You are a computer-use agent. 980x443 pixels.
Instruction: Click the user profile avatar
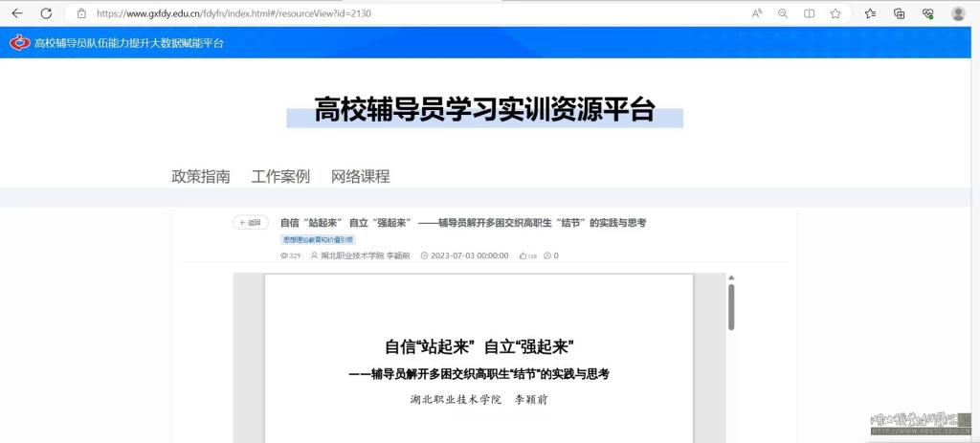click(958, 13)
